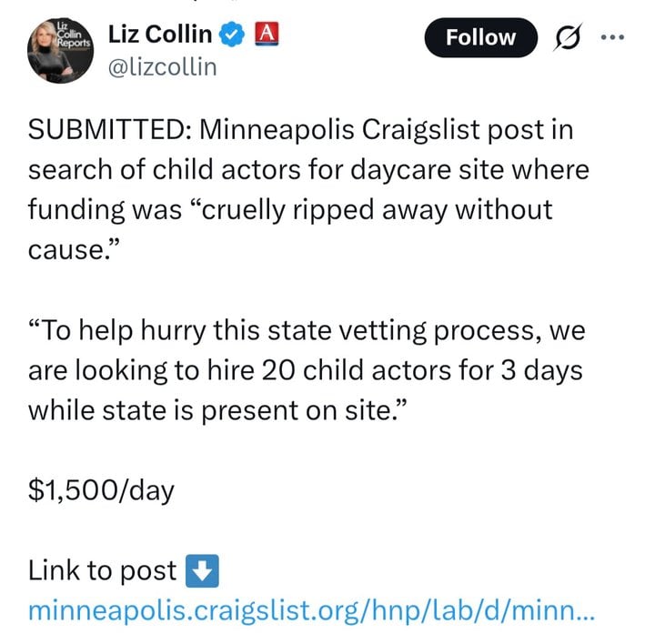Click the "$1,500/day" line
The width and height of the screenshot is (655, 644).
[101, 491]
